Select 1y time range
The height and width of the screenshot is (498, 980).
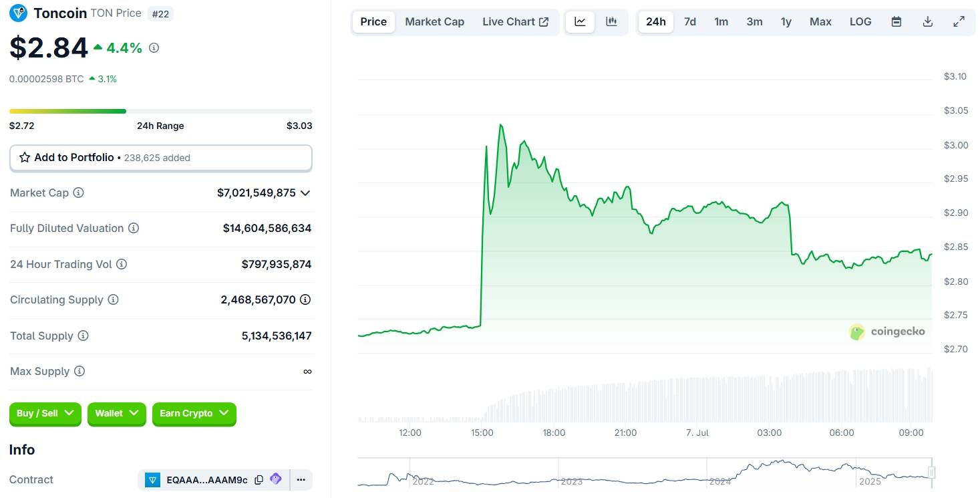pos(786,21)
